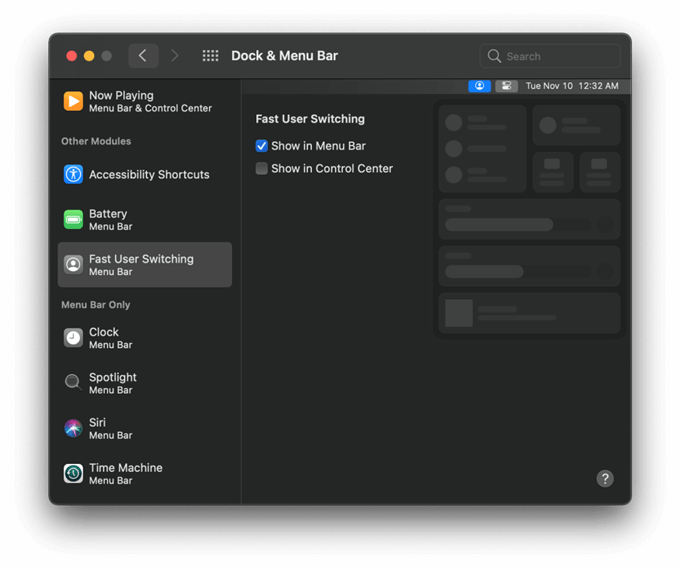Image resolution: width=680 pixels, height=569 pixels.
Task: Select Time Machine Menu Bar sidebar row
Action: point(145,473)
